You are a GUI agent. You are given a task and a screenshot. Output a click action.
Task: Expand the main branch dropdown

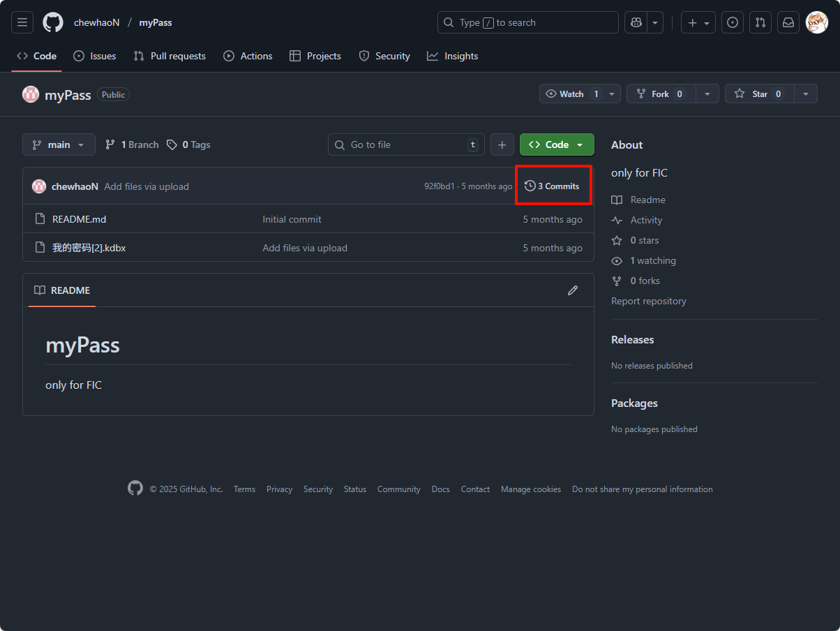[x=59, y=144]
